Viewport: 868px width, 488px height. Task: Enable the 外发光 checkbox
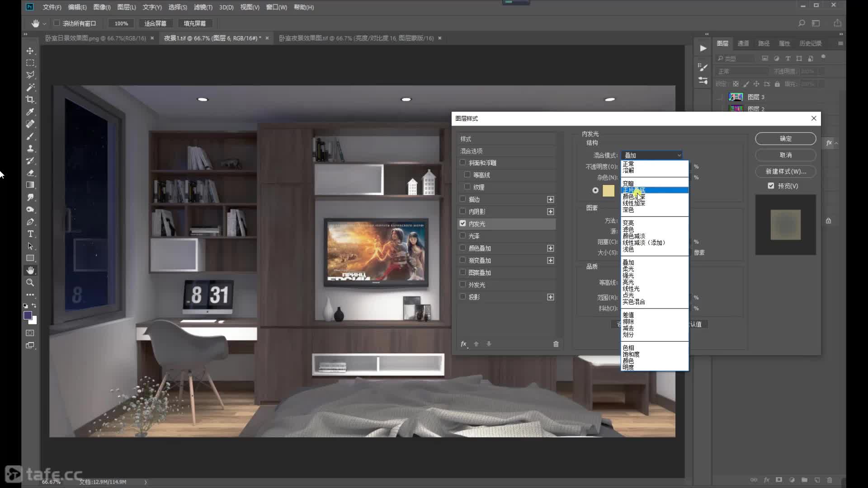pos(462,284)
